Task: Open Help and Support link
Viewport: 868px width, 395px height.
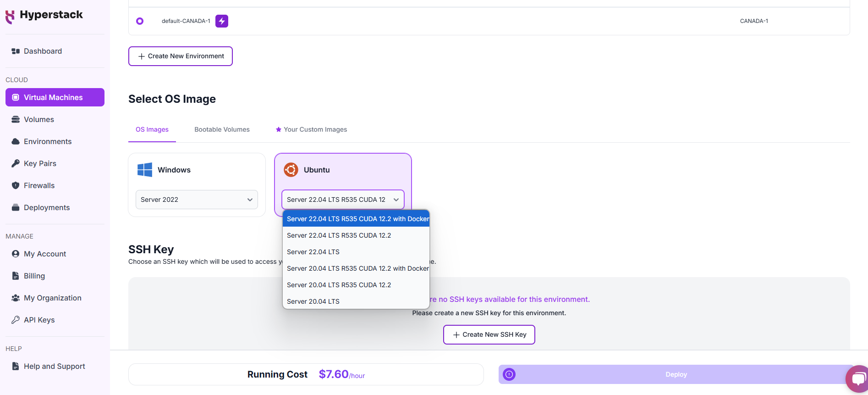Action: click(x=54, y=366)
